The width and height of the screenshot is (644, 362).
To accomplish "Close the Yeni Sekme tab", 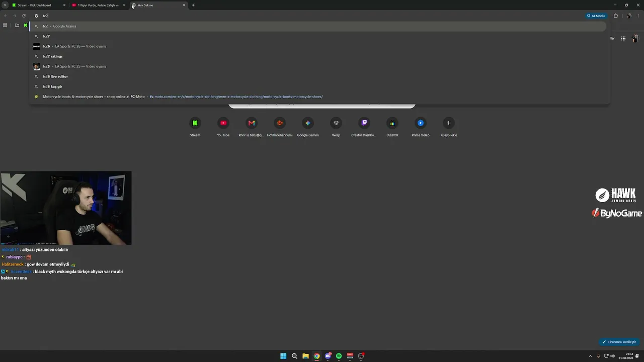I will [184, 5].
